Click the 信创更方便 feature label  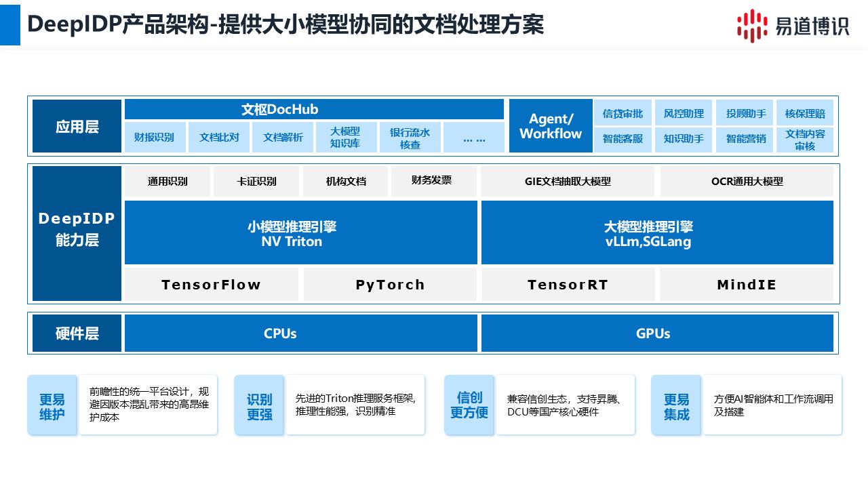pyautogui.click(x=469, y=405)
